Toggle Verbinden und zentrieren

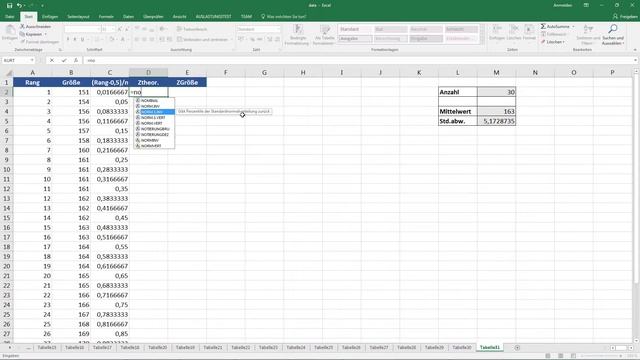202,40
